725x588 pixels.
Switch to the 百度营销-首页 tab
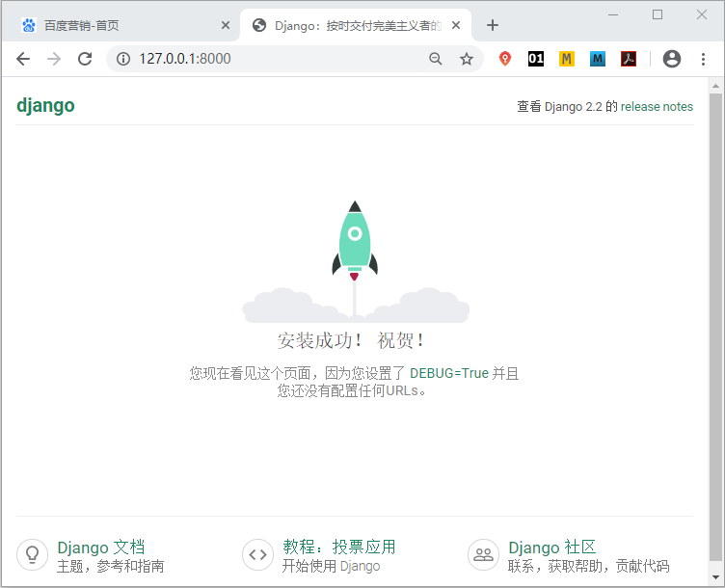point(121,25)
